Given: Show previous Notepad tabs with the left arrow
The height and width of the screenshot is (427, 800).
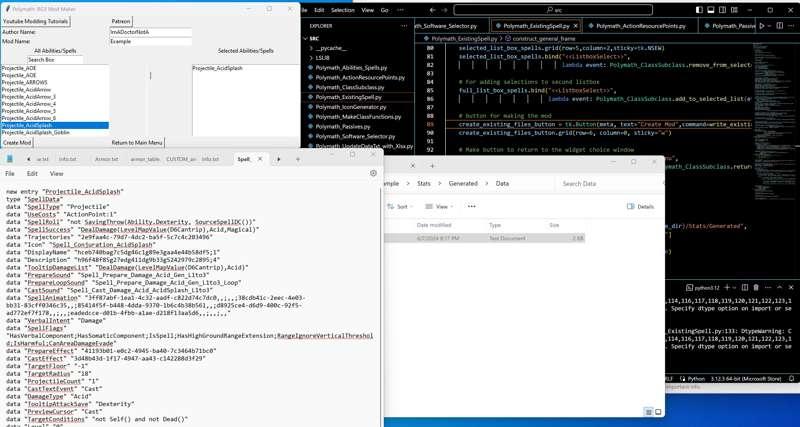Looking at the screenshot, I should [28, 159].
